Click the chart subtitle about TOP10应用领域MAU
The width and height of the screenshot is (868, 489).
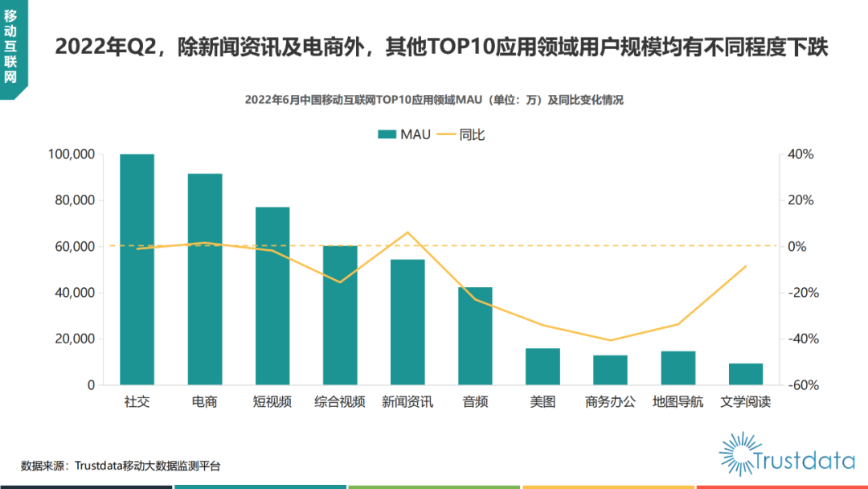433,101
